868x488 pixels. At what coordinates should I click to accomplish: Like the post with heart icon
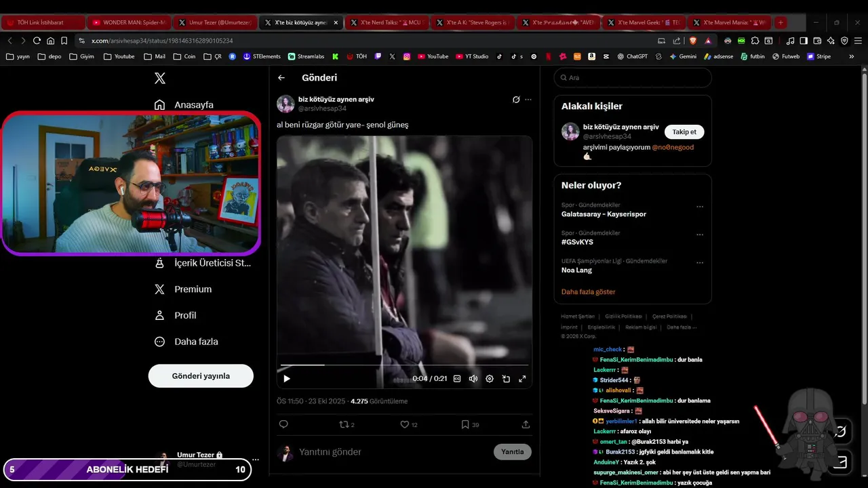click(405, 424)
